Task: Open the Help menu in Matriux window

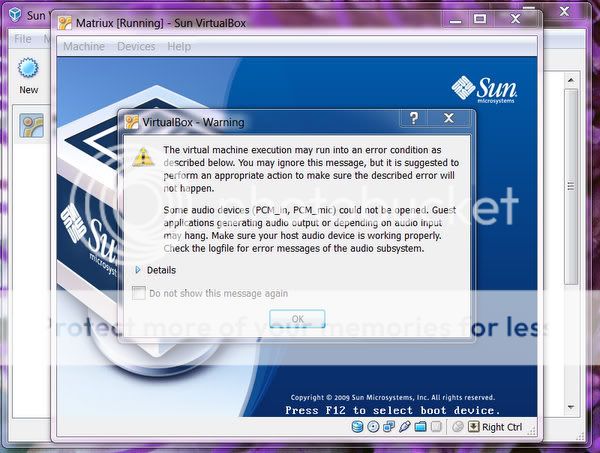Action: click(179, 46)
